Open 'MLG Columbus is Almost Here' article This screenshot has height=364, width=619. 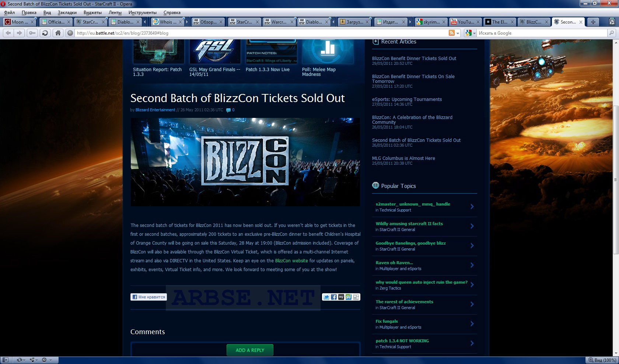(403, 158)
